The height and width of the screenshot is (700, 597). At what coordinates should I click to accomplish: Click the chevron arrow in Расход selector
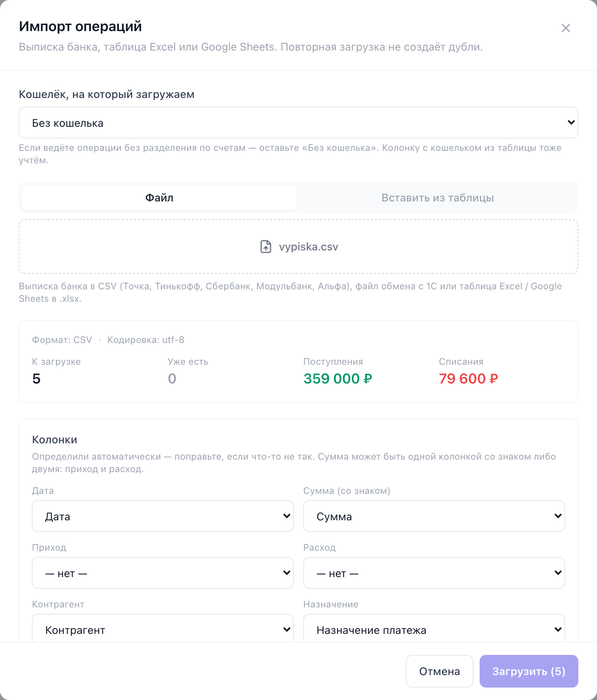click(558, 573)
